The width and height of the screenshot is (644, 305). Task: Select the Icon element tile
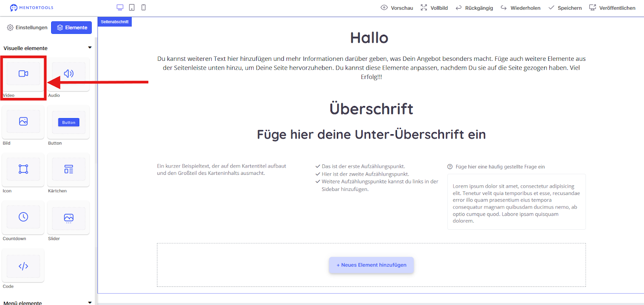pyautogui.click(x=23, y=170)
